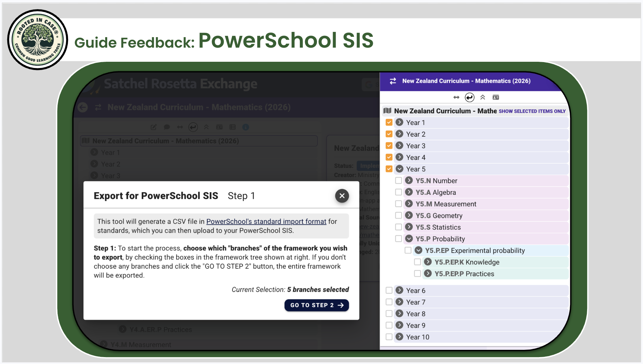Check the Year 6 checkbox
The width and height of the screenshot is (643, 364).
click(389, 290)
